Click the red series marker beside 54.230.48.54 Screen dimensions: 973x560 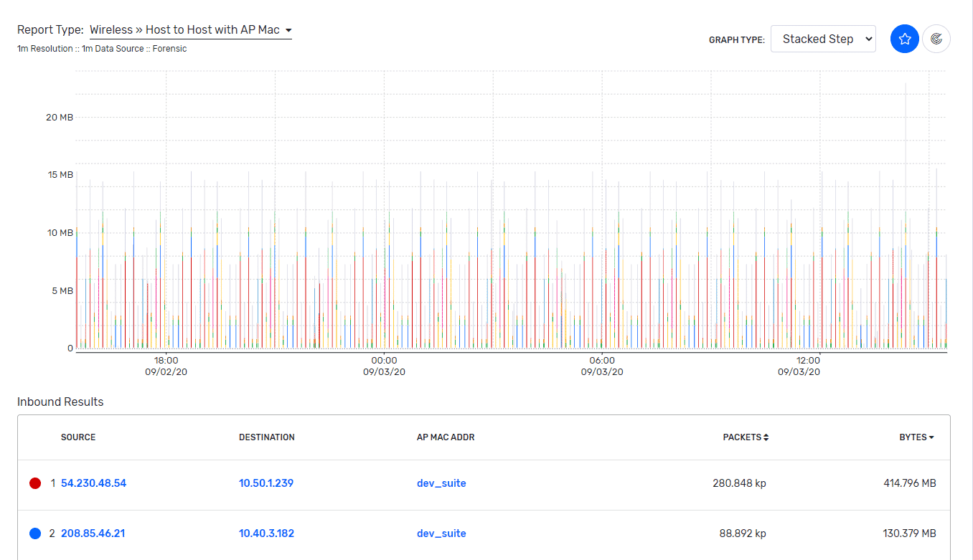[x=34, y=483]
